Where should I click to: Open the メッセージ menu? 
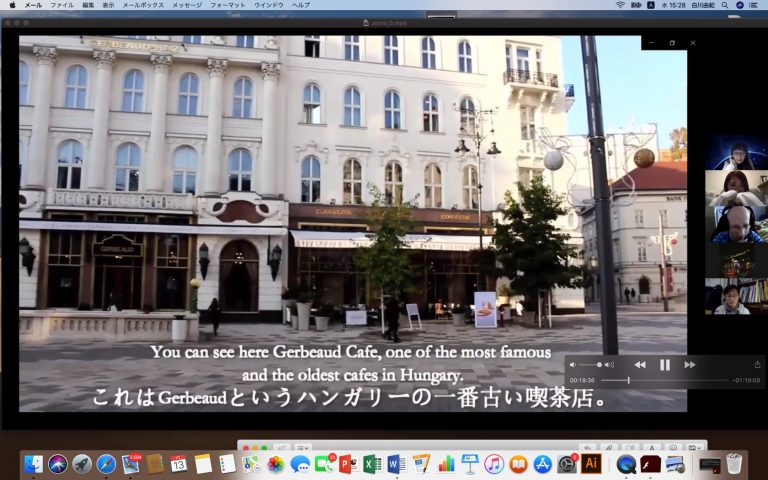pos(187,5)
